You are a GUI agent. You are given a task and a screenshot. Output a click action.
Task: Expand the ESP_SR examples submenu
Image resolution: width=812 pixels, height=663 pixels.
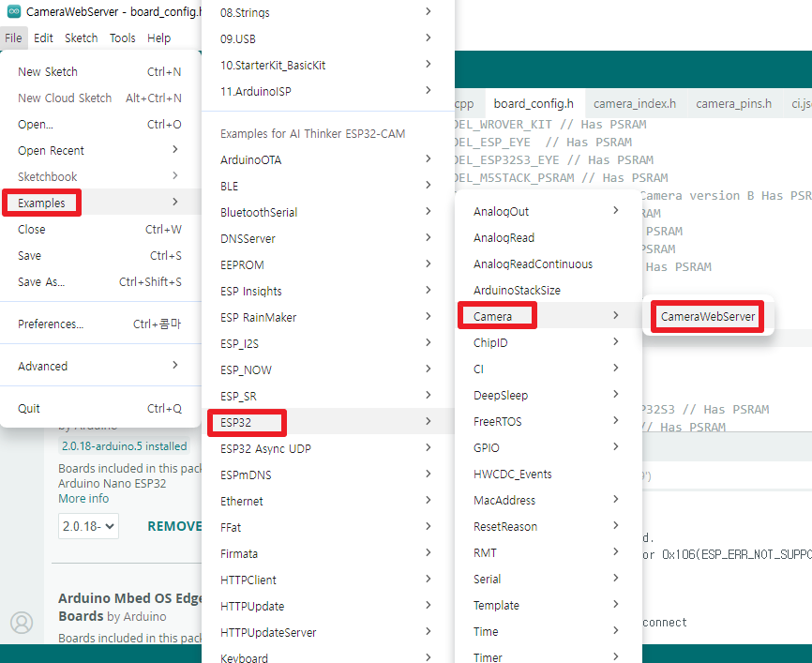click(328, 396)
